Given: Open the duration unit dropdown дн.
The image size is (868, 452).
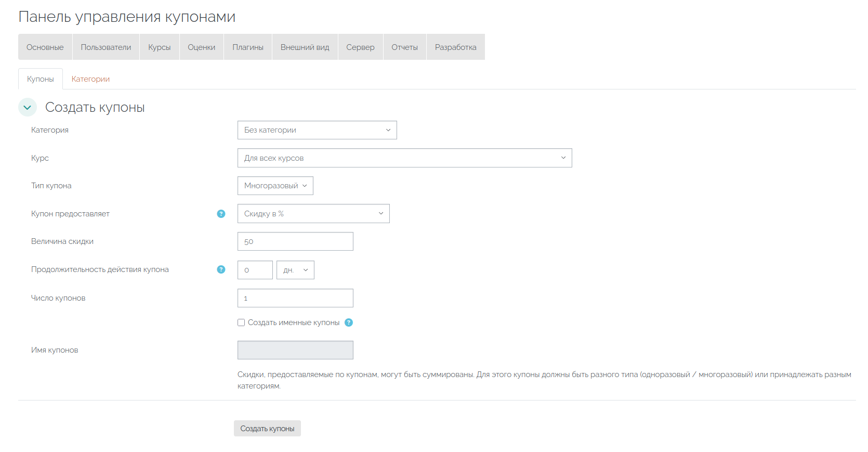Looking at the screenshot, I should click(295, 270).
